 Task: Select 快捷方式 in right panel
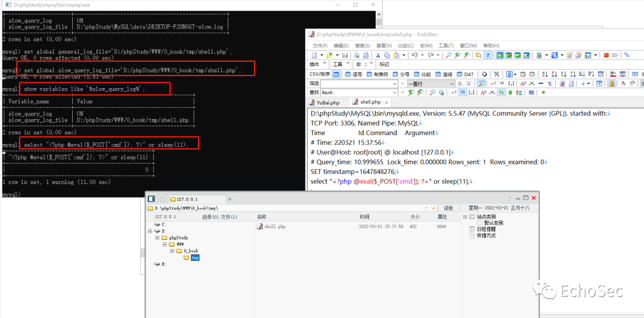tap(482, 236)
